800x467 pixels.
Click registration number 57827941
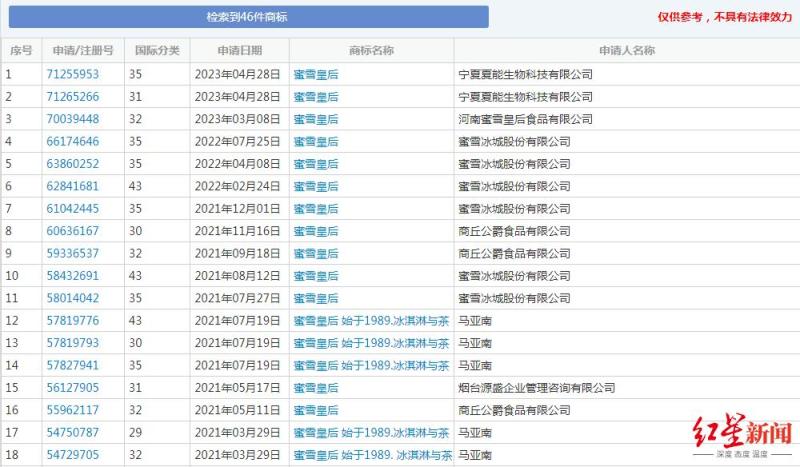[72, 365]
